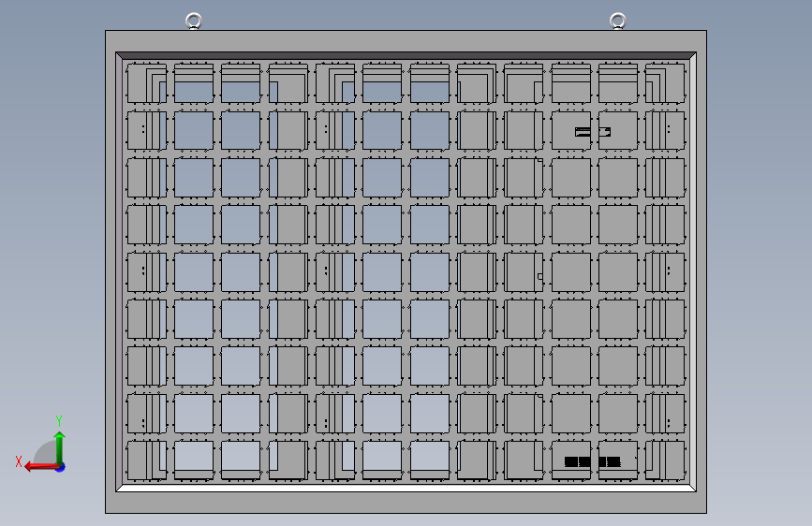Select the left lifting eye bolt
812x526 pixels.
[x=194, y=22]
